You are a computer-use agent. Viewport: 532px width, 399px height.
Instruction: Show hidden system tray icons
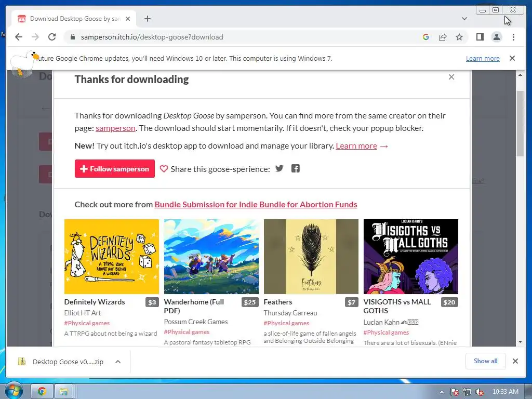coord(442,392)
